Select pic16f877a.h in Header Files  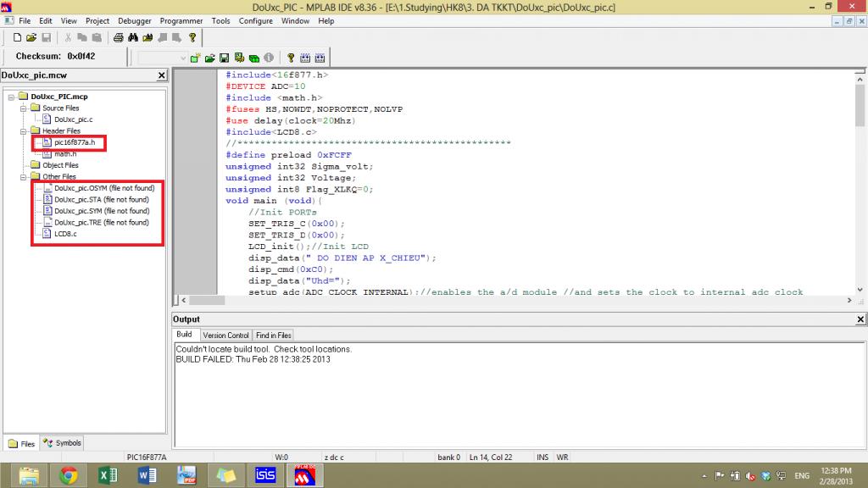74,142
